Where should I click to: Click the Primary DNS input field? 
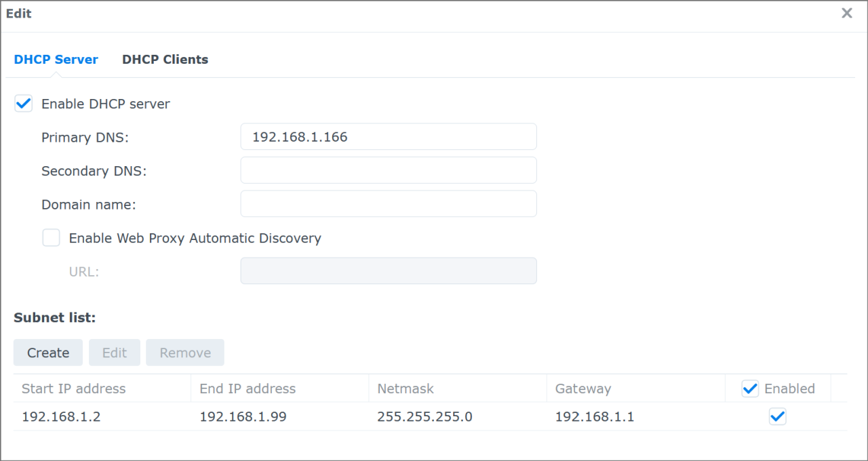point(388,136)
